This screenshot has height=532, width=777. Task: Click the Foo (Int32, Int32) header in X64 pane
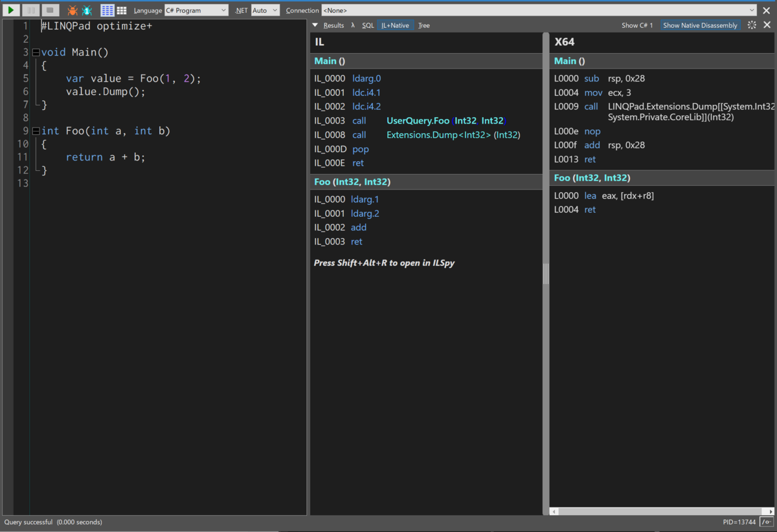[x=662, y=177]
